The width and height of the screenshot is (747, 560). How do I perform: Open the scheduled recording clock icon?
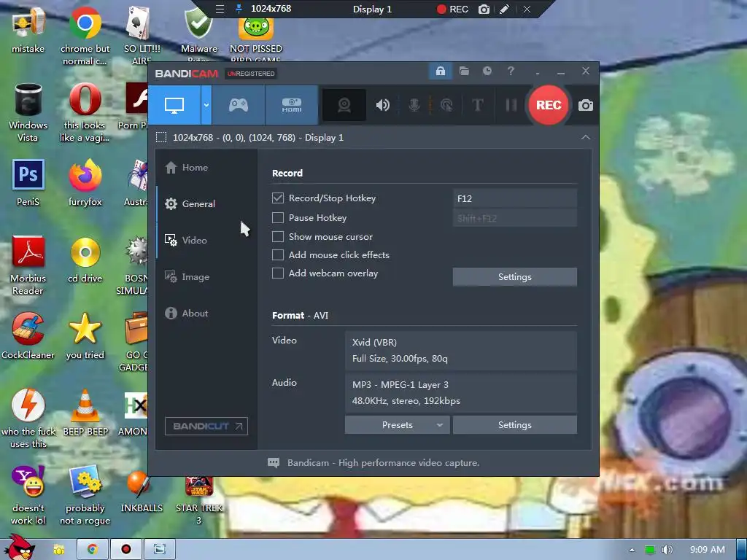487,71
